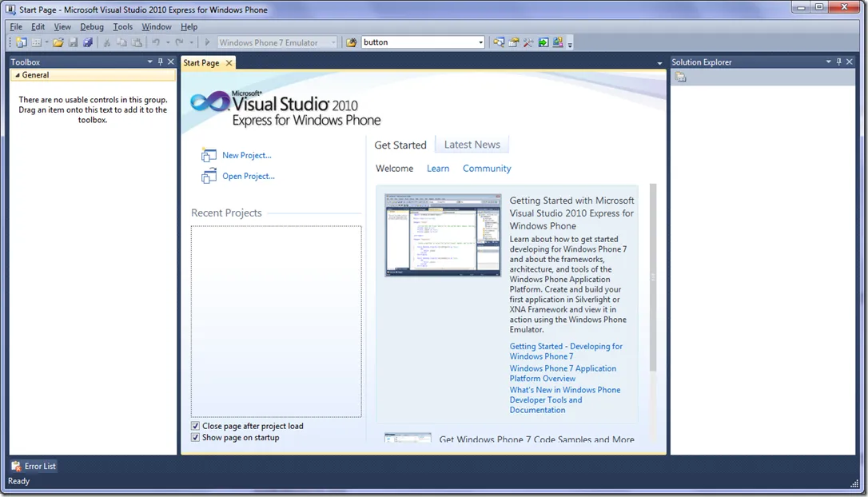This screenshot has width=868, height=497.
Task: Click the Save All toolbar icon
Action: click(x=88, y=42)
